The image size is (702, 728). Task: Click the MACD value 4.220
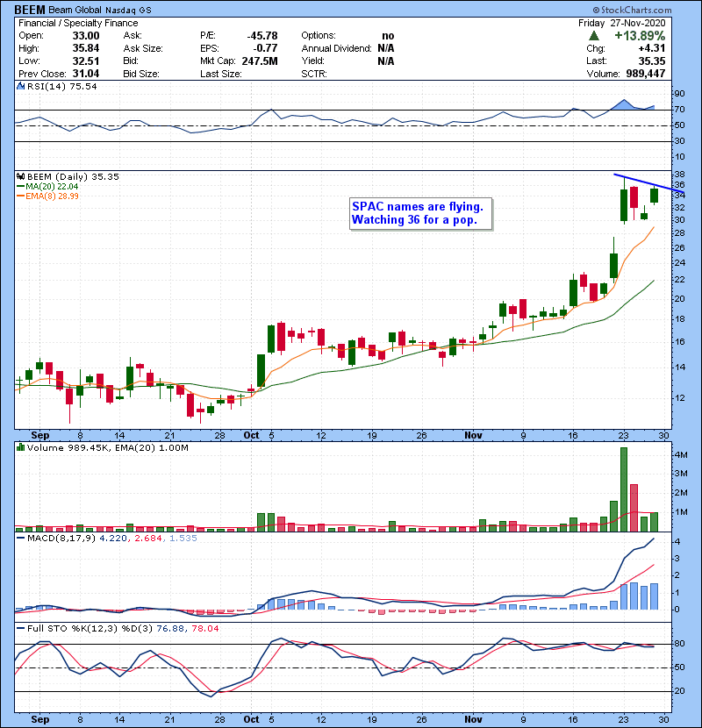(113, 539)
